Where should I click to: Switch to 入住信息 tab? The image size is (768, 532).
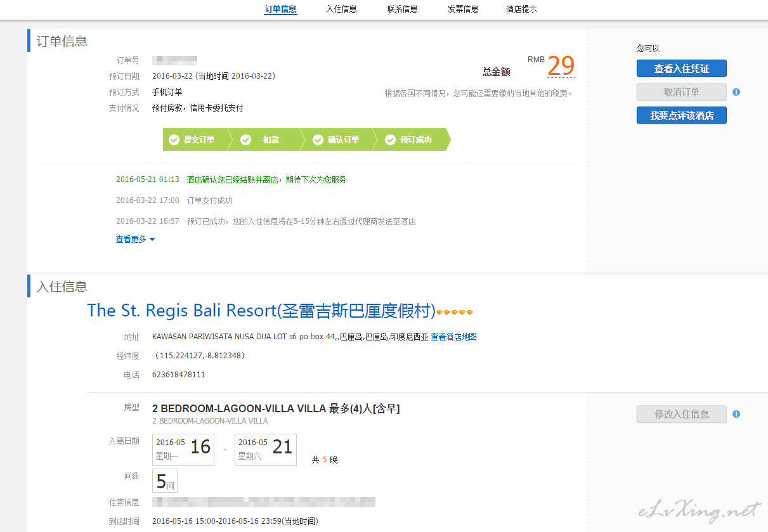tap(341, 9)
